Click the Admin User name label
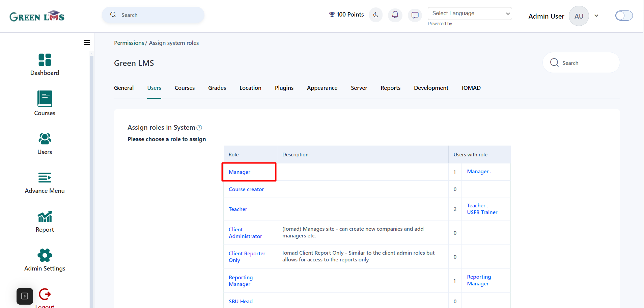Image resolution: width=644 pixels, height=308 pixels. [x=546, y=16]
